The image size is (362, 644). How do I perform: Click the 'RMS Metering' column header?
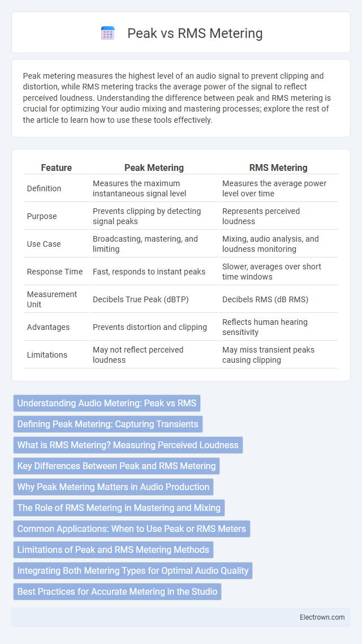tap(278, 168)
